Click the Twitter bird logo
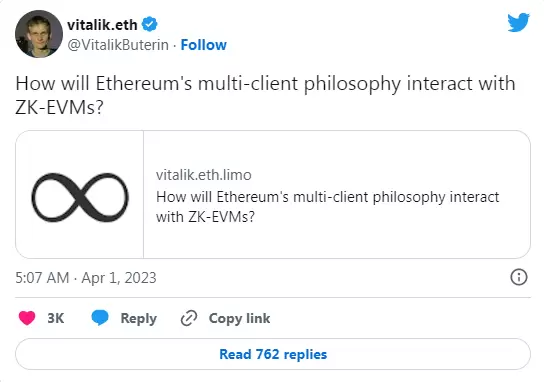The image size is (544, 382). [518, 23]
